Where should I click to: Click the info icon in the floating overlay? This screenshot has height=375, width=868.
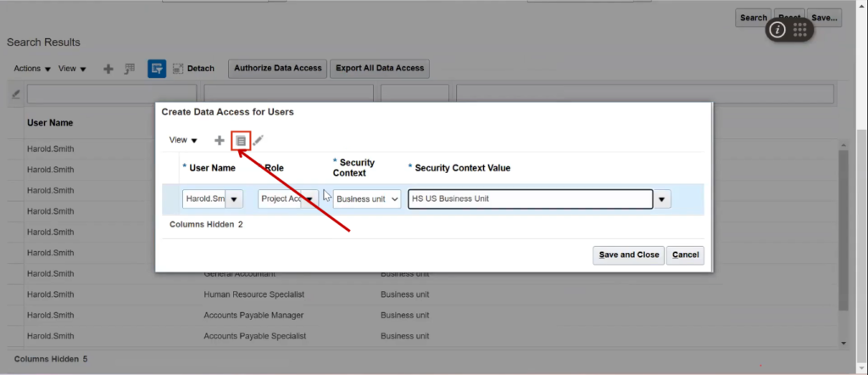click(778, 30)
